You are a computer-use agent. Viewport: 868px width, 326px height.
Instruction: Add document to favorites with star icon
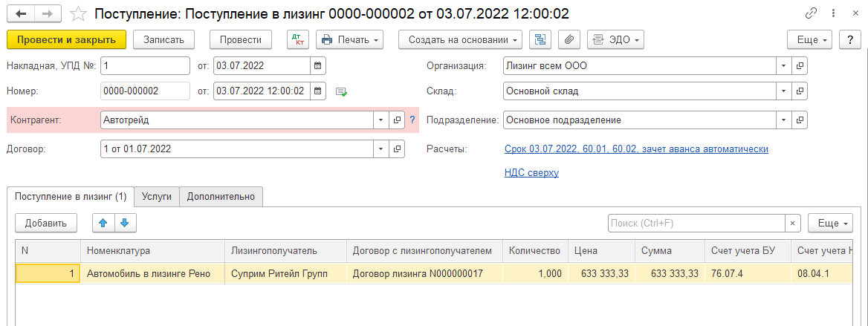[77, 14]
